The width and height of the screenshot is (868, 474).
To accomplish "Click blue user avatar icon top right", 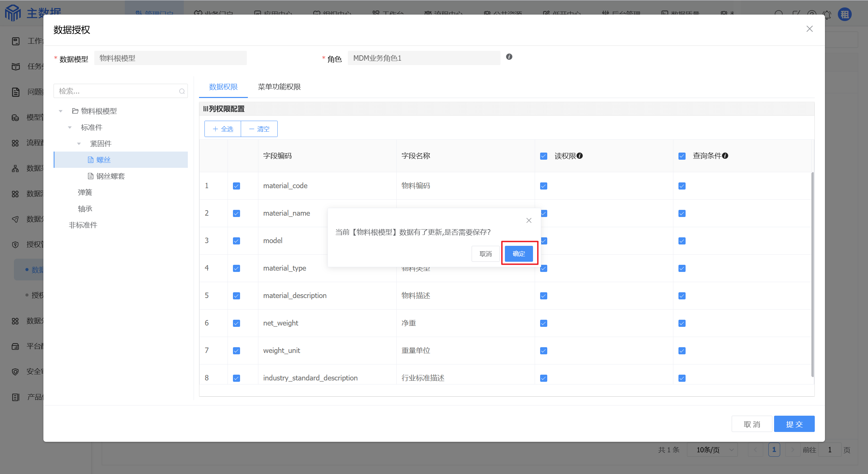I will 845,15.
